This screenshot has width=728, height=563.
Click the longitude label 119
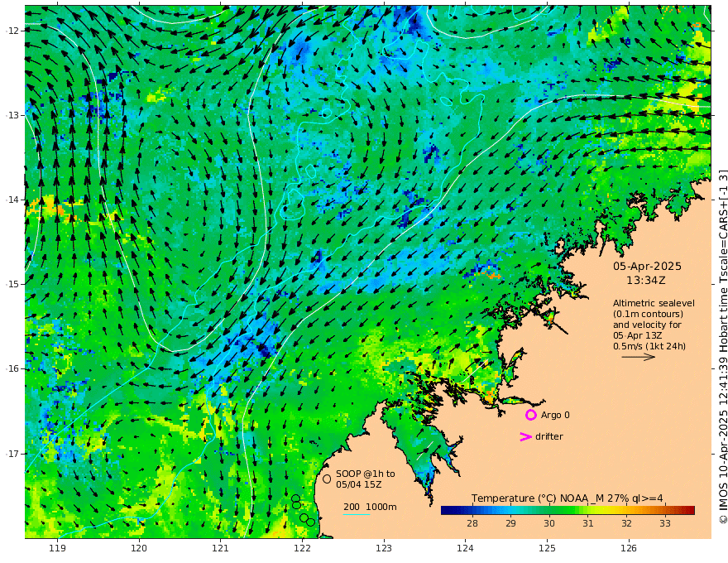57,548
